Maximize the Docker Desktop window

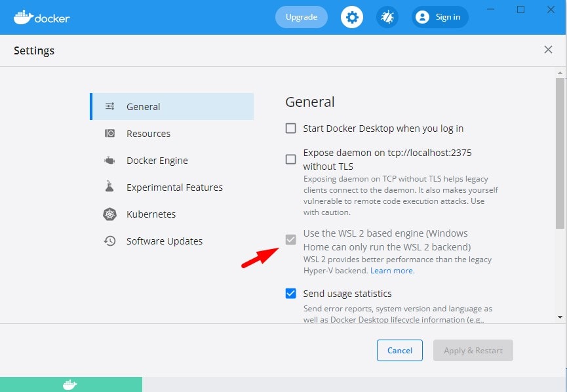coord(520,9)
